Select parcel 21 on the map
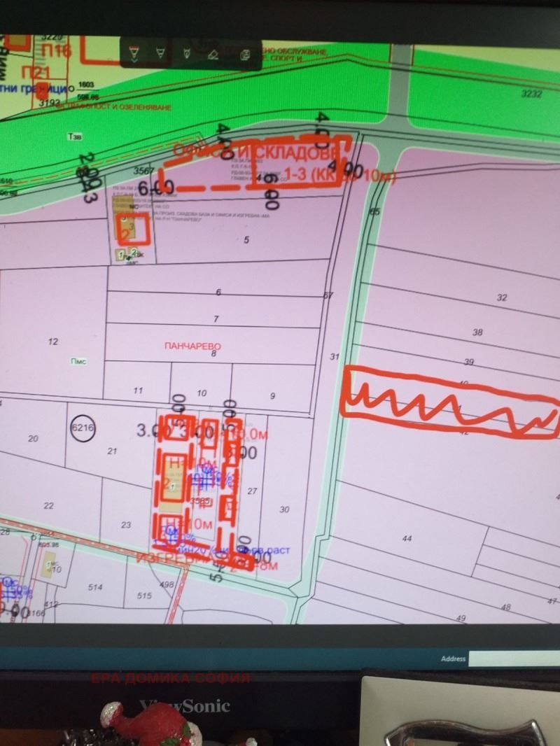 (x=112, y=451)
